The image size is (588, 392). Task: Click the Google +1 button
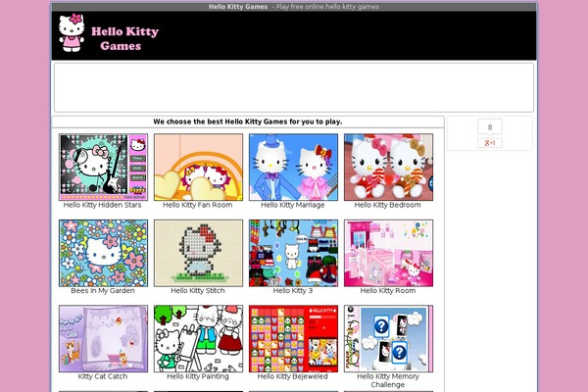click(490, 143)
